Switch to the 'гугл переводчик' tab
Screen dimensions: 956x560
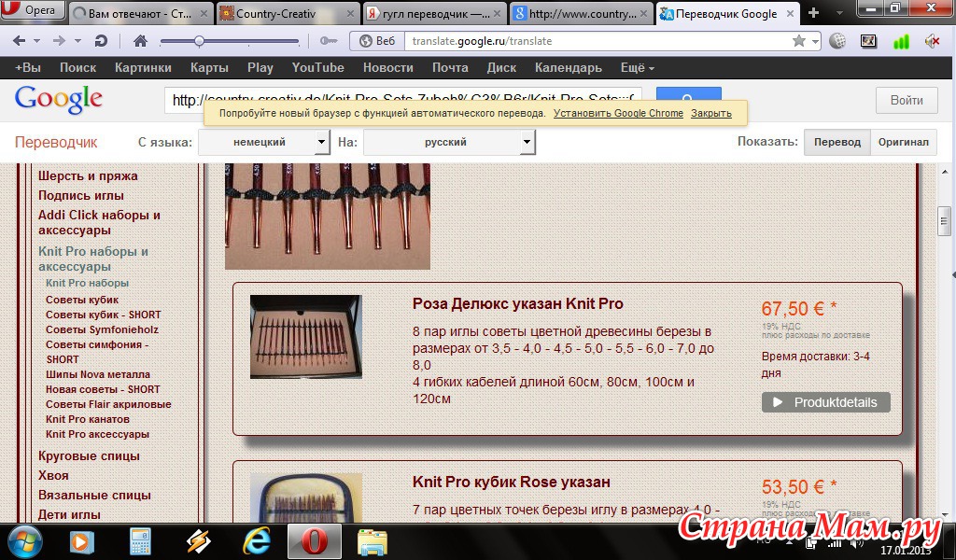tap(435, 13)
